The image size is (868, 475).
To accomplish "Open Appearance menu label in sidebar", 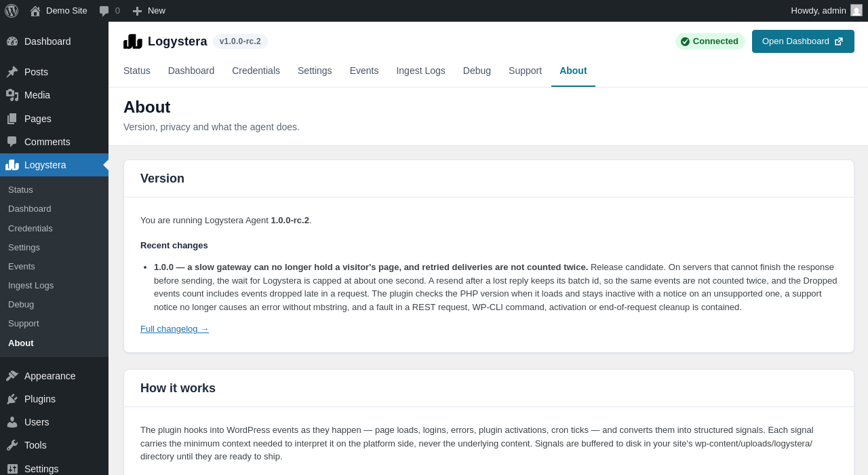I will (x=50, y=376).
